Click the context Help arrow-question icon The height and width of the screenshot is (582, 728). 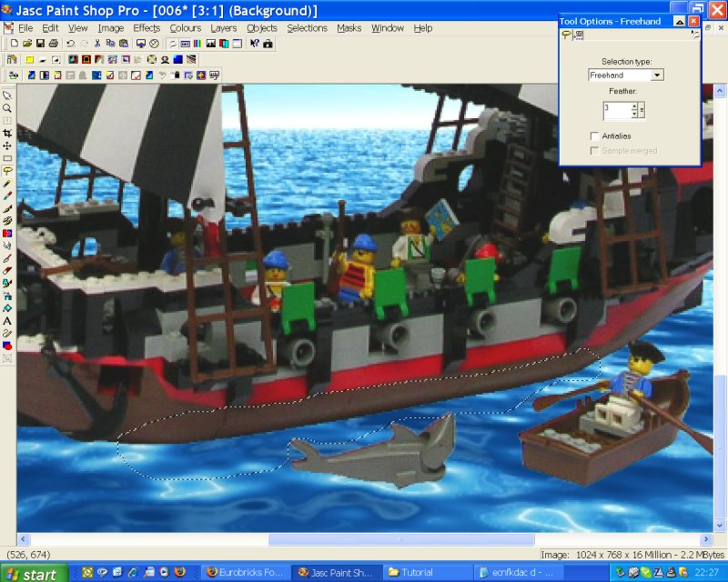coord(255,44)
